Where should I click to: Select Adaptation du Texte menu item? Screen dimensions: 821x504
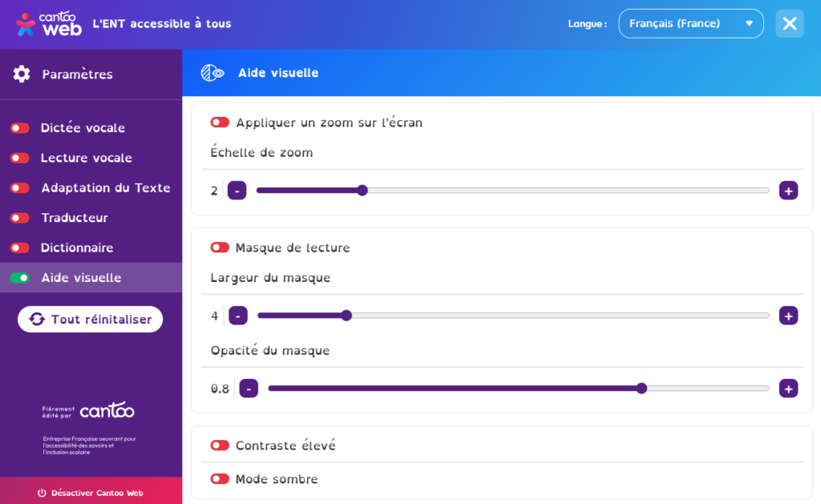coord(105,187)
